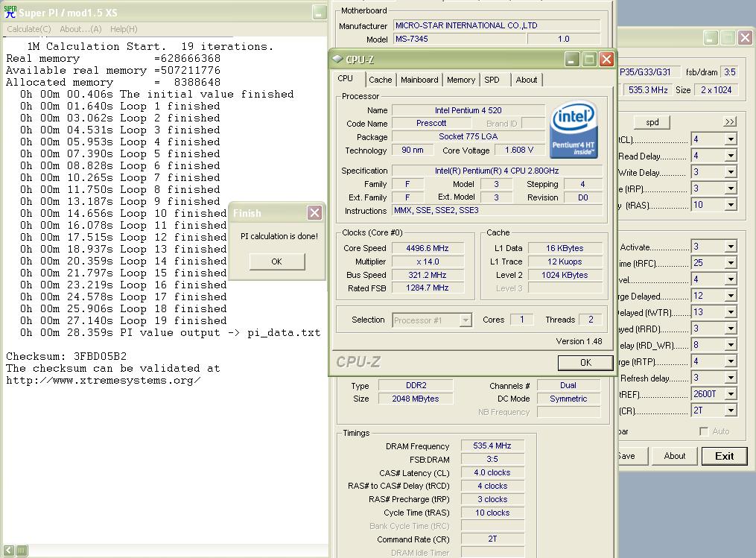Open the Calculate(C) menu in Super PI

click(29, 29)
